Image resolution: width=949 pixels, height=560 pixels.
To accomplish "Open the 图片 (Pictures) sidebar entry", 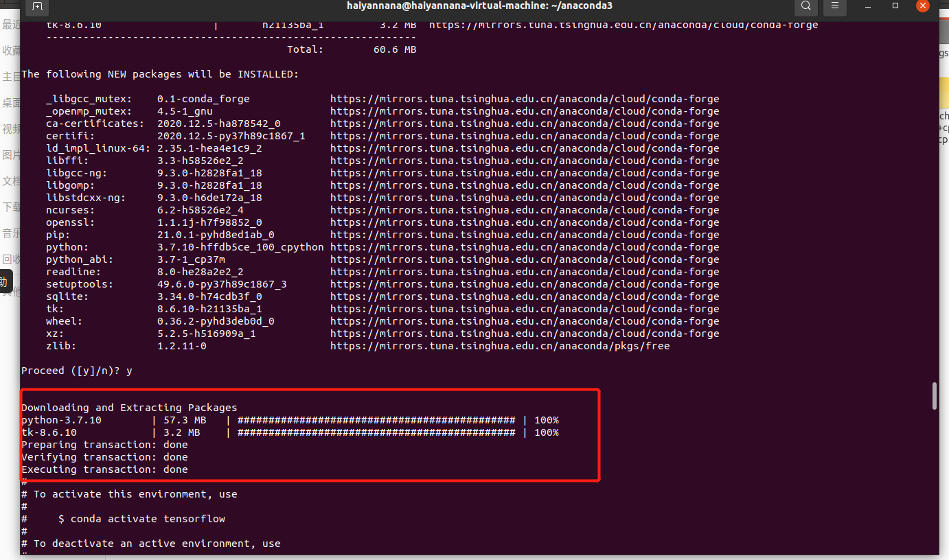I will [9, 154].
